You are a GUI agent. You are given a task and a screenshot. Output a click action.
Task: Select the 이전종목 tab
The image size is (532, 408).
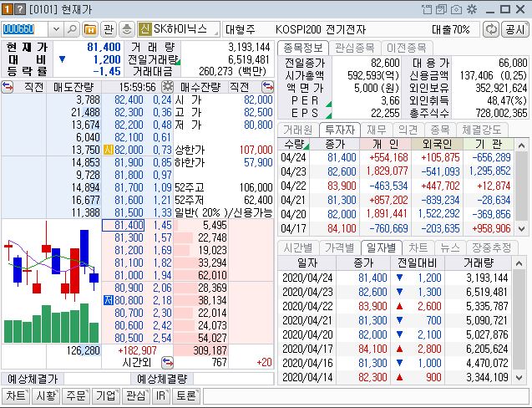click(x=406, y=48)
